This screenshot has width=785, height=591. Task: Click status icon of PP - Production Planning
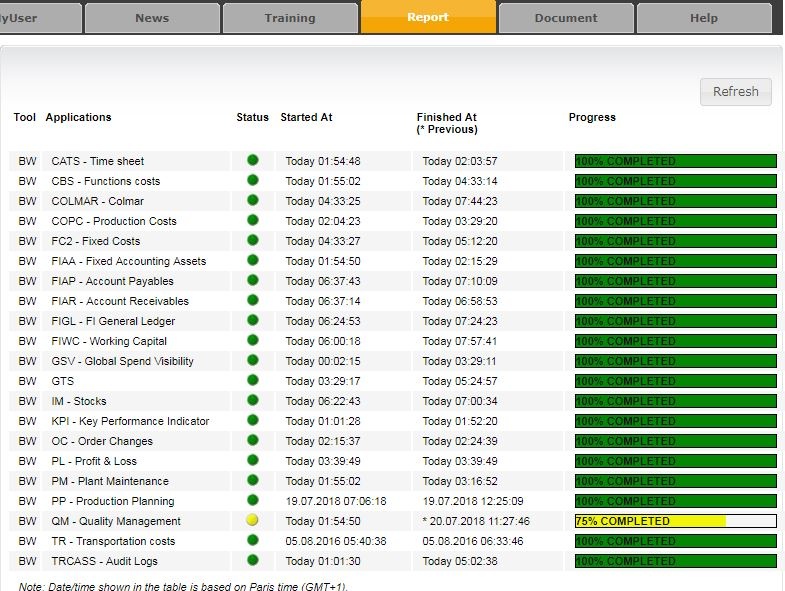pos(252,500)
